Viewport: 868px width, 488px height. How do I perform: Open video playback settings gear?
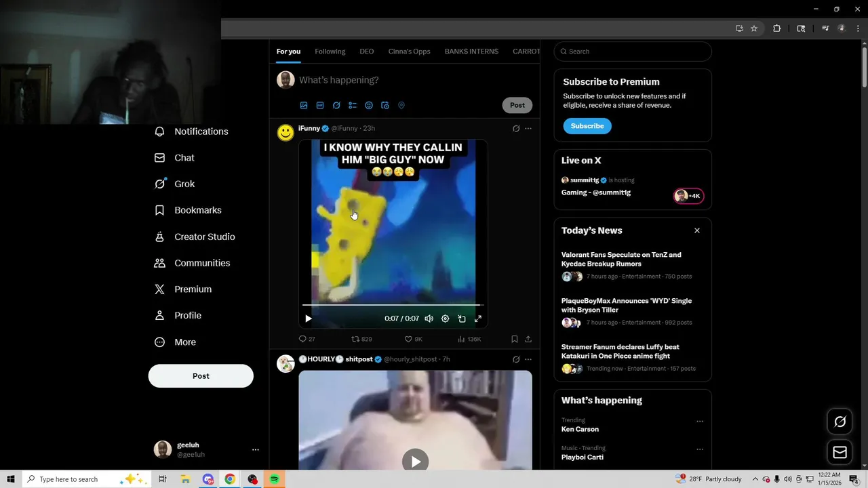[446, 319]
